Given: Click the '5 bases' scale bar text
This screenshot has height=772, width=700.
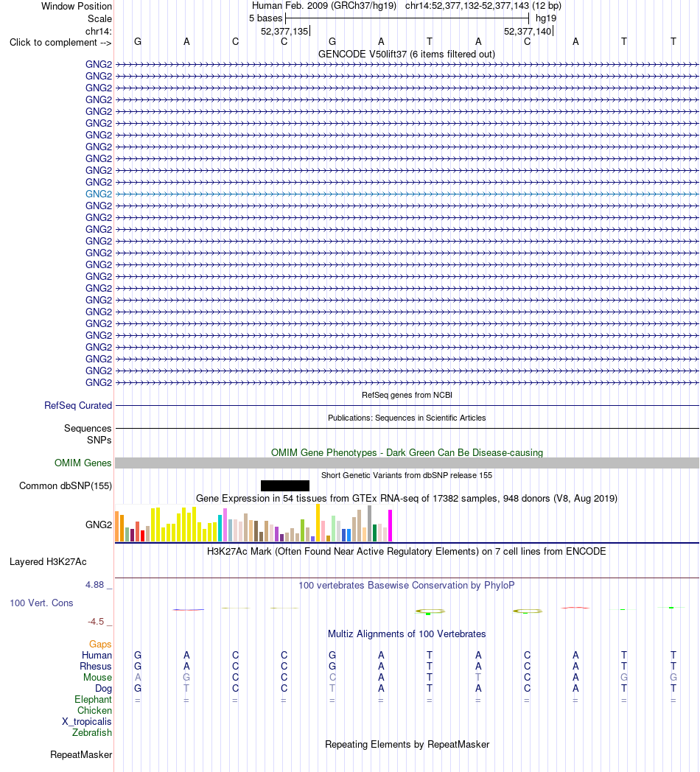Looking at the screenshot, I should (x=265, y=18).
